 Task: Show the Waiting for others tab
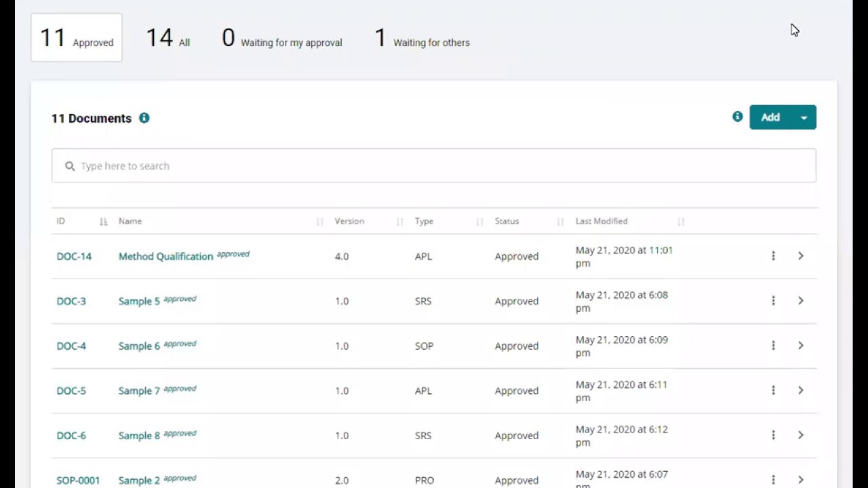point(422,38)
